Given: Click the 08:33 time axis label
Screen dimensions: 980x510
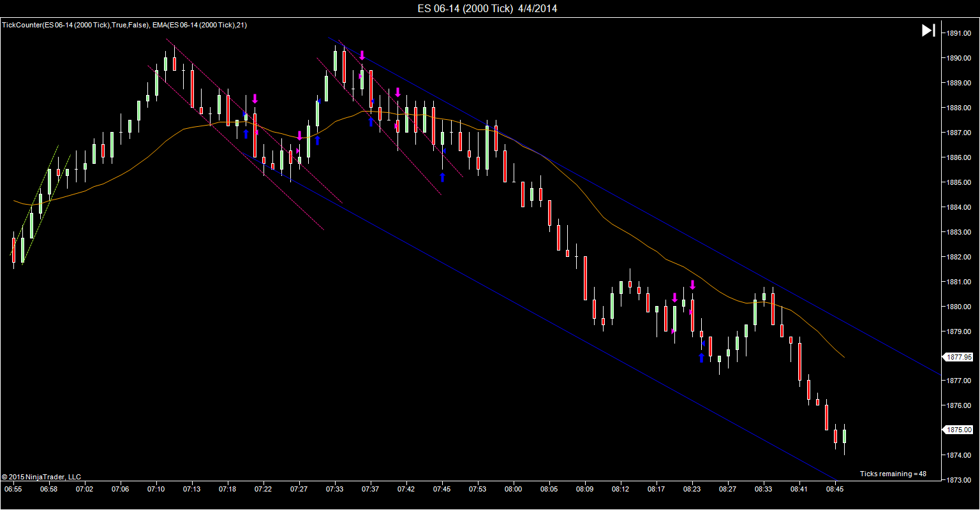Looking at the screenshot, I should click(764, 490).
